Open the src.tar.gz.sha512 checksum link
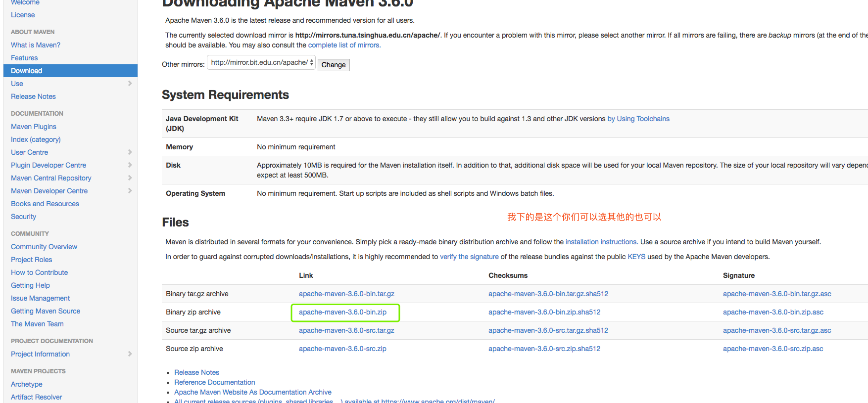 pos(548,330)
